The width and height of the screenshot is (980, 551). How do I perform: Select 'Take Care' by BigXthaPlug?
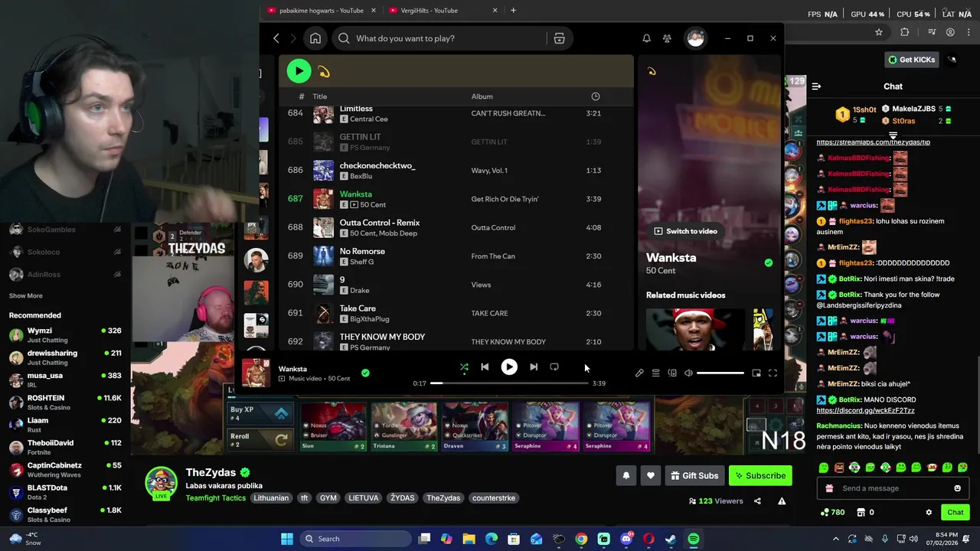click(456, 313)
